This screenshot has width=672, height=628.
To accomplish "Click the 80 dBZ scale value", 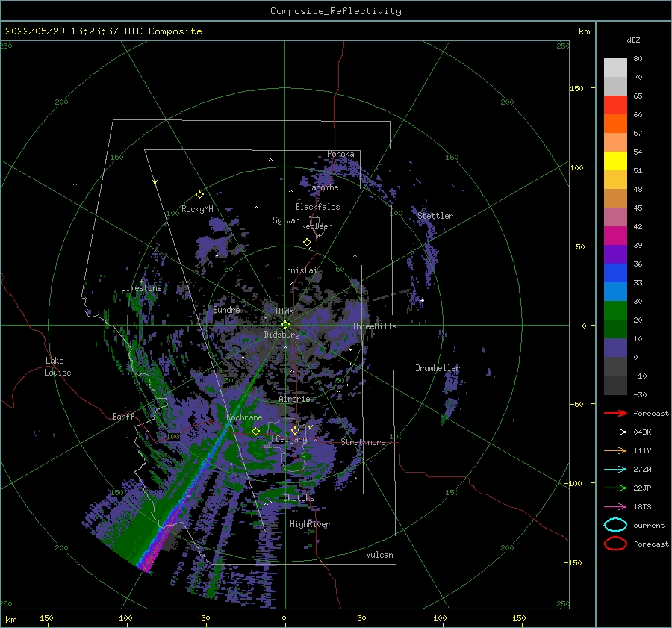I will pyautogui.click(x=638, y=59).
